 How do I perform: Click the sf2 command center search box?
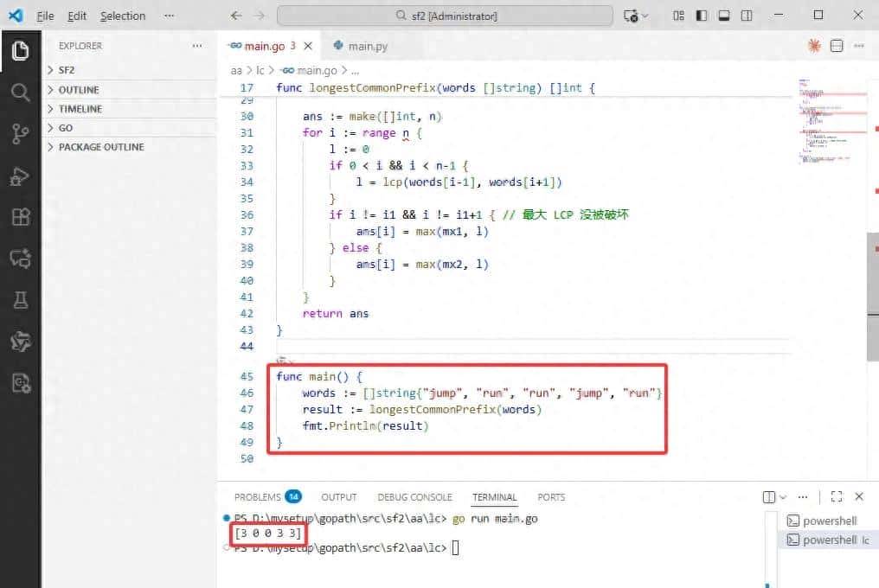pyautogui.click(x=445, y=16)
